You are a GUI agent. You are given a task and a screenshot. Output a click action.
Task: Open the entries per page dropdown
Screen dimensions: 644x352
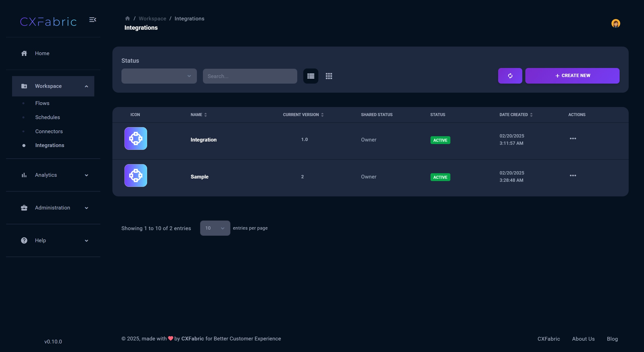pos(215,228)
